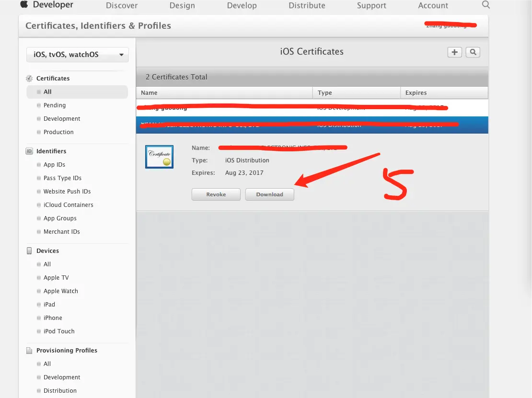The image size is (532, 398).
Task: Open the Distribute menu in top navigation
Action: click(307, 6)
